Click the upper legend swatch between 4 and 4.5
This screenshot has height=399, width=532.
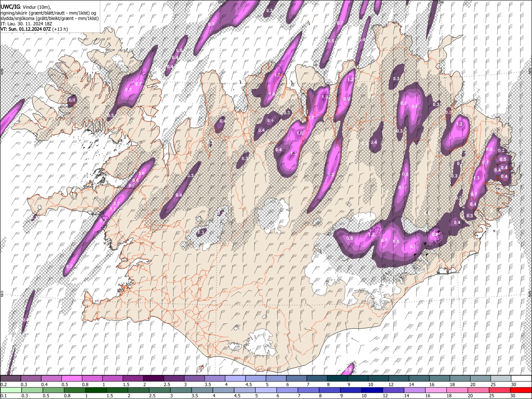tap(235, 379)
